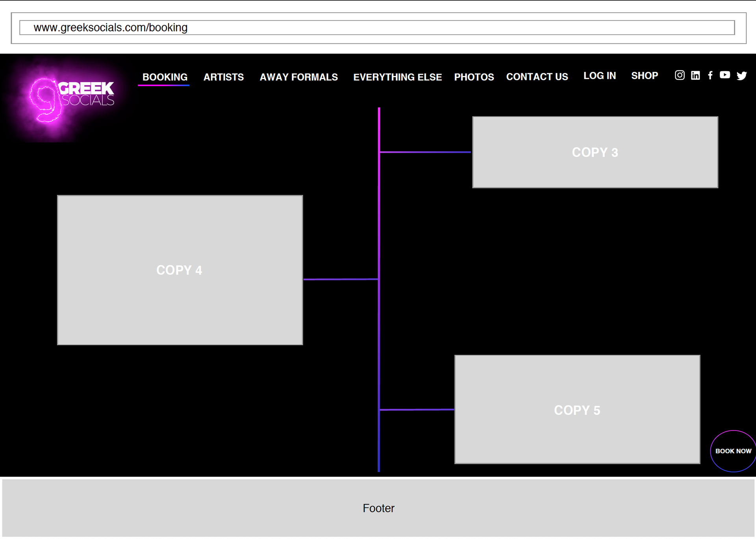Select the COPY 5 content block

[x=577, y=409]
